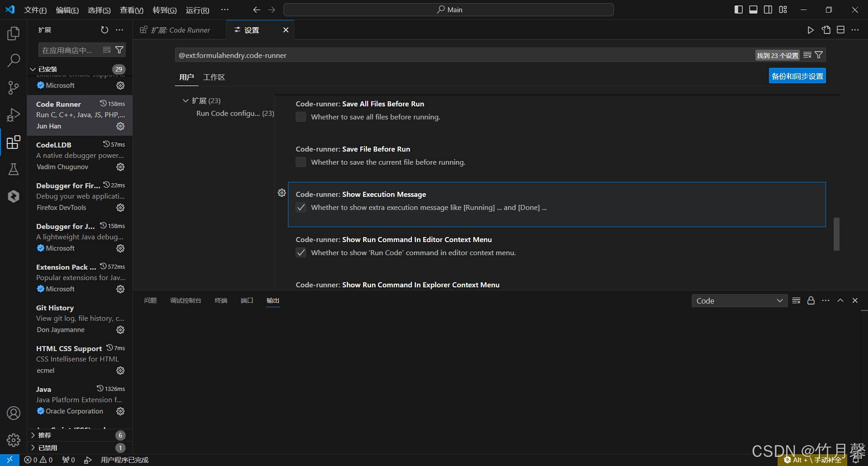Open output panel more actions
The height and width of the screenshot is (466, 868).
click(x=826, y=301)
